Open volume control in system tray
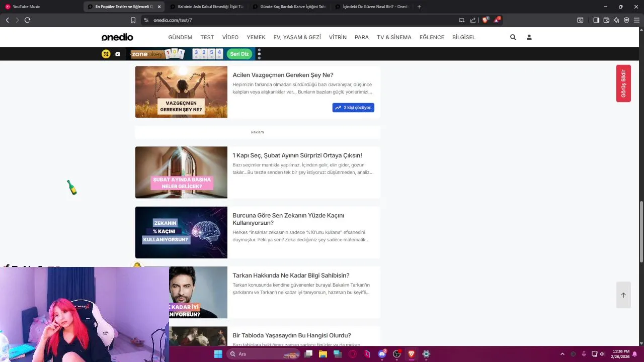Screen dimensions: 644x362 (602, 354)
